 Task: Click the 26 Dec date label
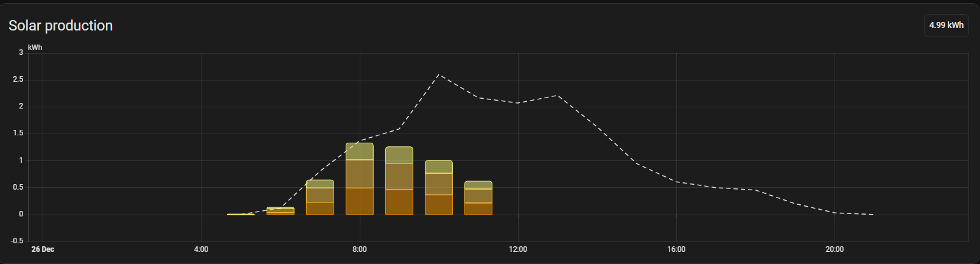[43, 249]
